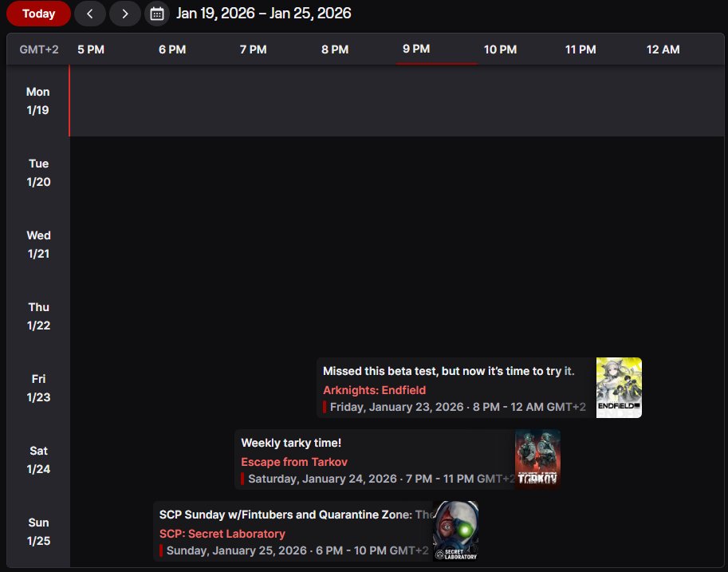
Task: Click the Wed 1/21 day label
Action: click(38, 244)
